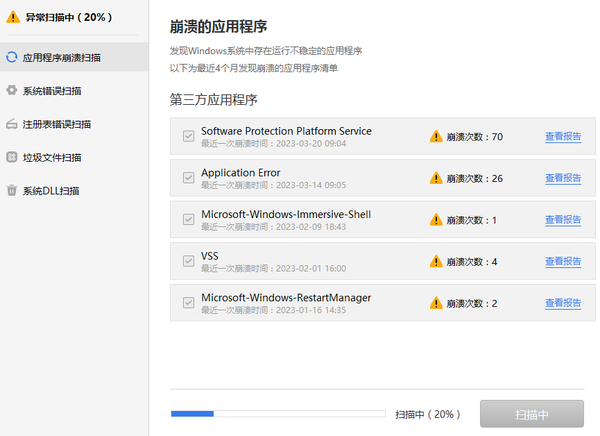Click the system error scan gear icon
This screenshot has height=436, width=600.
pyautogui.click(x=12, y=91)
